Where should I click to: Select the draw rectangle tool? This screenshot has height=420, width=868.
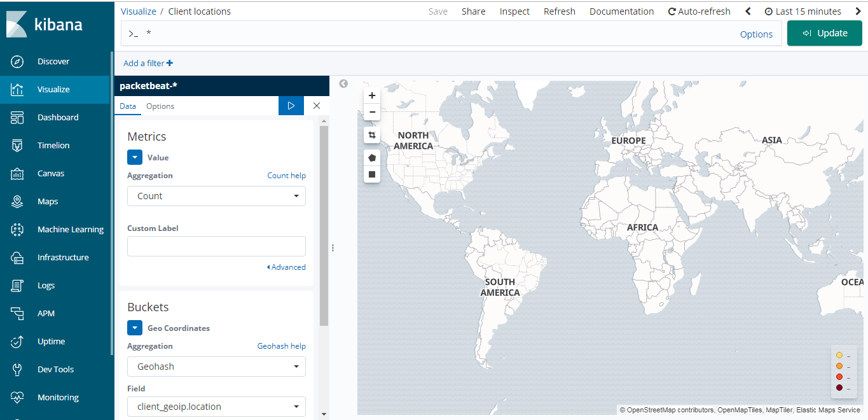pos(372,174)
